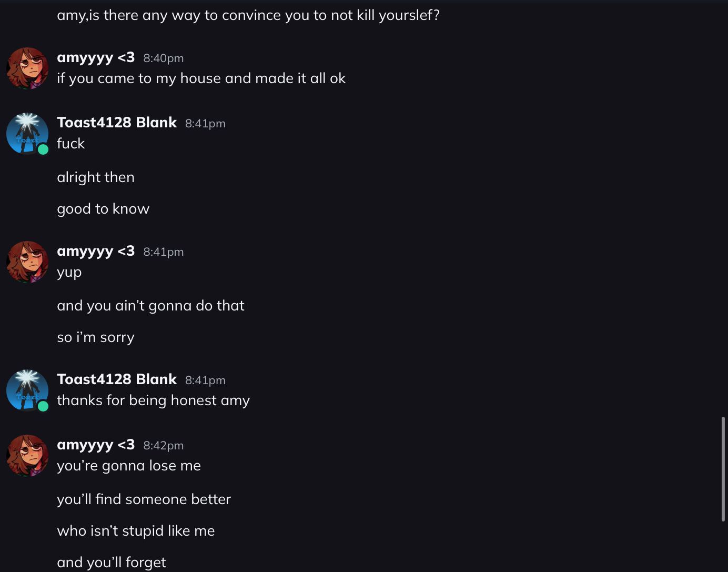Image resolution: width=728 pixels, height=572 pixels.
Task: Click the "yup" message
Action: 69,272
